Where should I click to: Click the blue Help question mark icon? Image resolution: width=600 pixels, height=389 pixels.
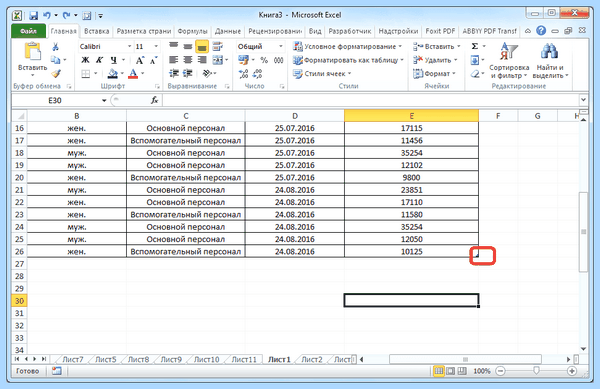541,31
